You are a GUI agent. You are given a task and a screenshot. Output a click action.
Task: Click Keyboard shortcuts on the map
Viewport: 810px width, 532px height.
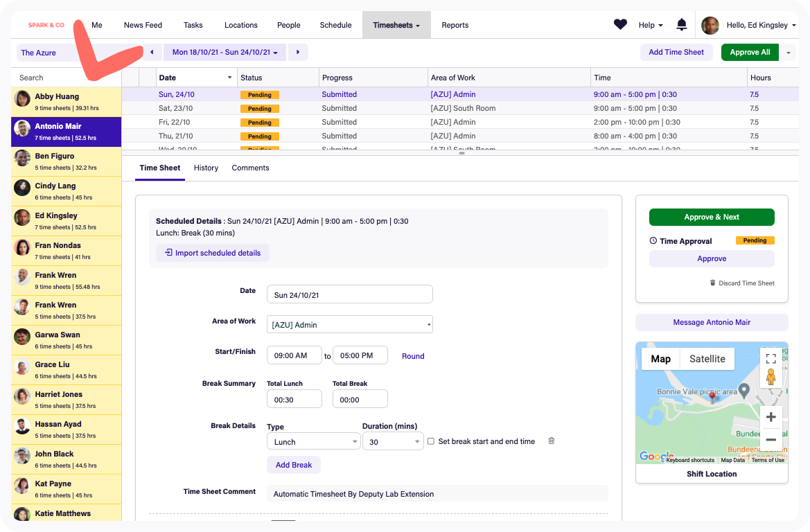pos(690,460)
